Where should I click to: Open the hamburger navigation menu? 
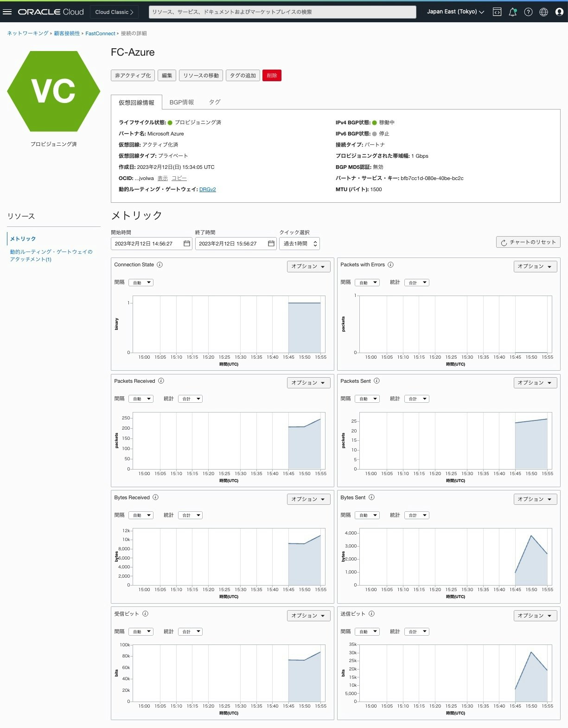pyautogui.click(x=7, y=12)
